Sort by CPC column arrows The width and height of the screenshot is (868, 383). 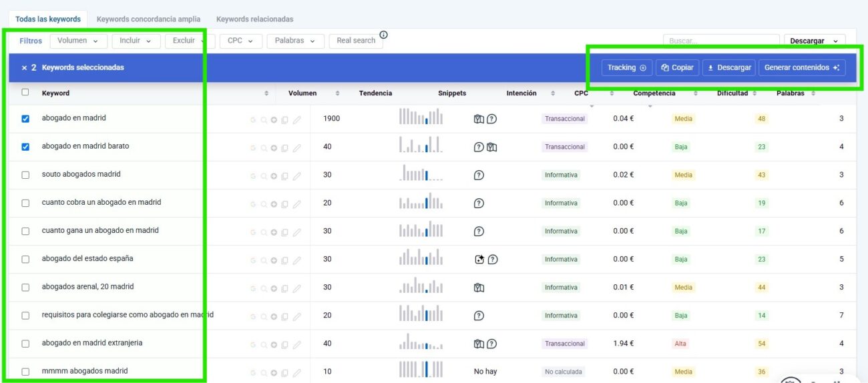[612, 93]
